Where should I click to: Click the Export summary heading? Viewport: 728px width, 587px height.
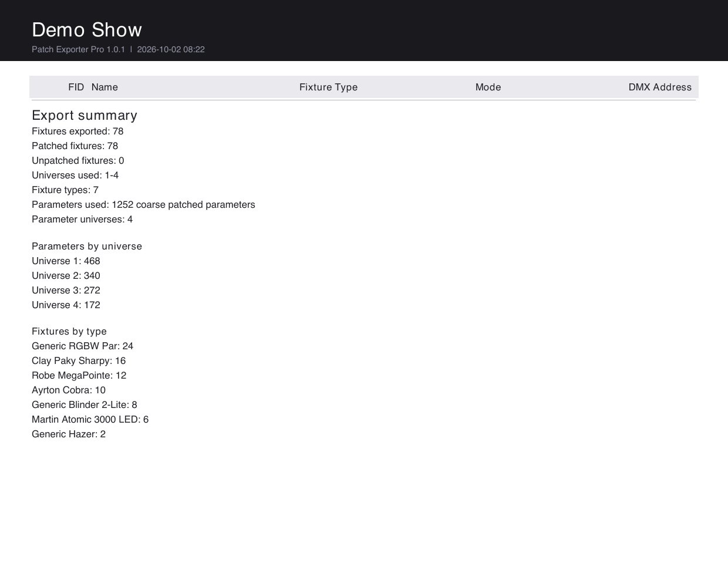85,115
